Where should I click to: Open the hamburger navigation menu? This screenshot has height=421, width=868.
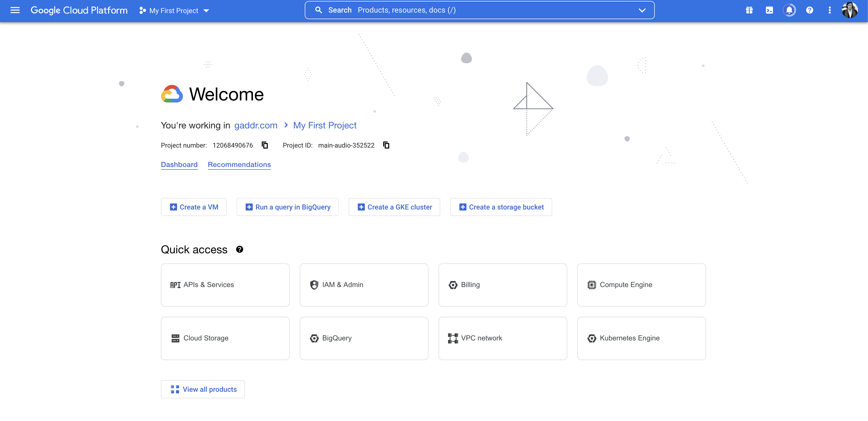(15, 11)
